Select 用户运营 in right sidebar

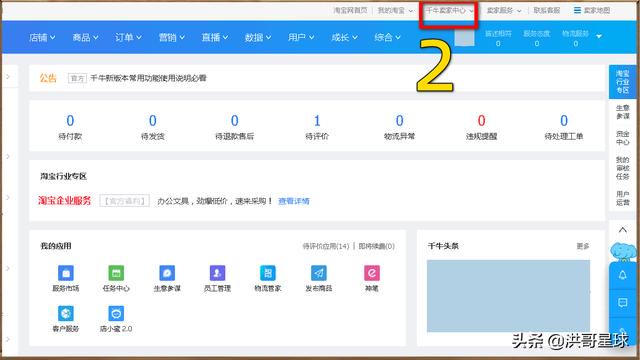tap(622, 198)
